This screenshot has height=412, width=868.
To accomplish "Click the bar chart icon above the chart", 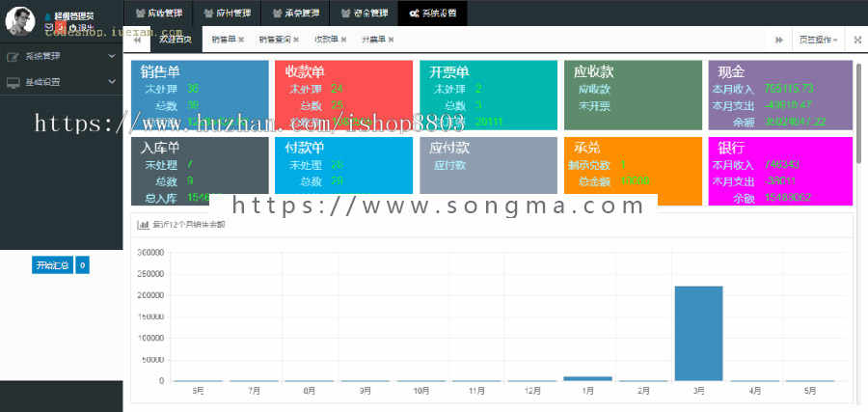I will click(143, 224).
